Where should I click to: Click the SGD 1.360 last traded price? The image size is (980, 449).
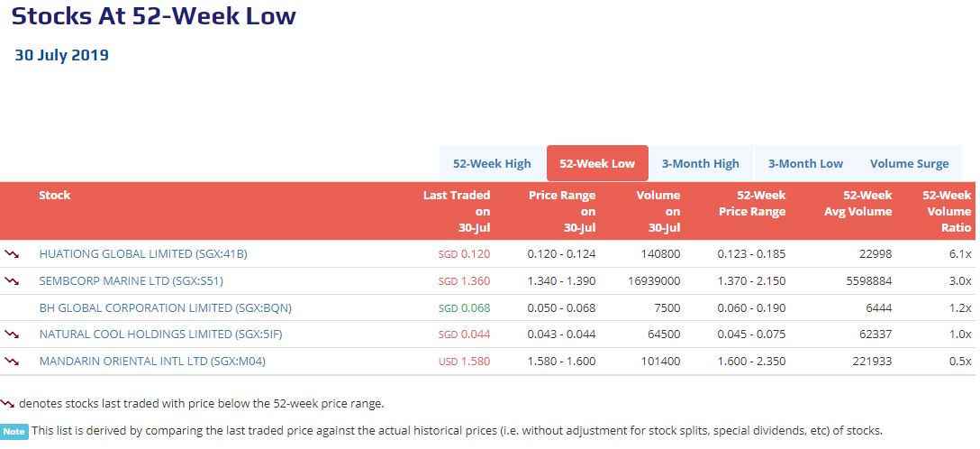point(465,280)
